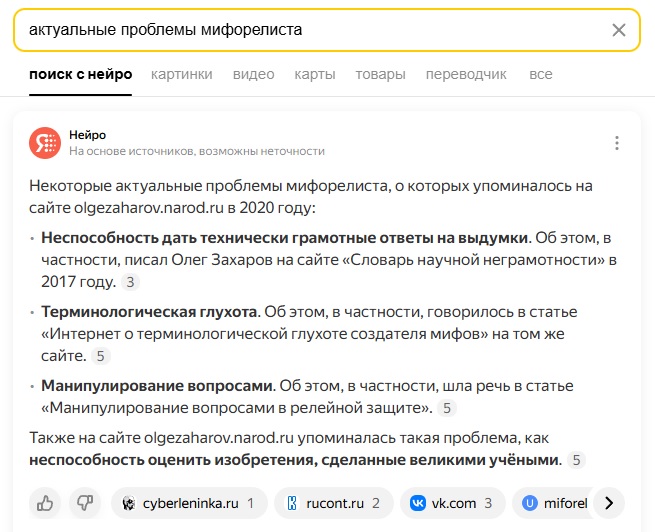Click the Yandex Neuro logo icon
This screenshot has height=532, width=655.
click(45, 143)
